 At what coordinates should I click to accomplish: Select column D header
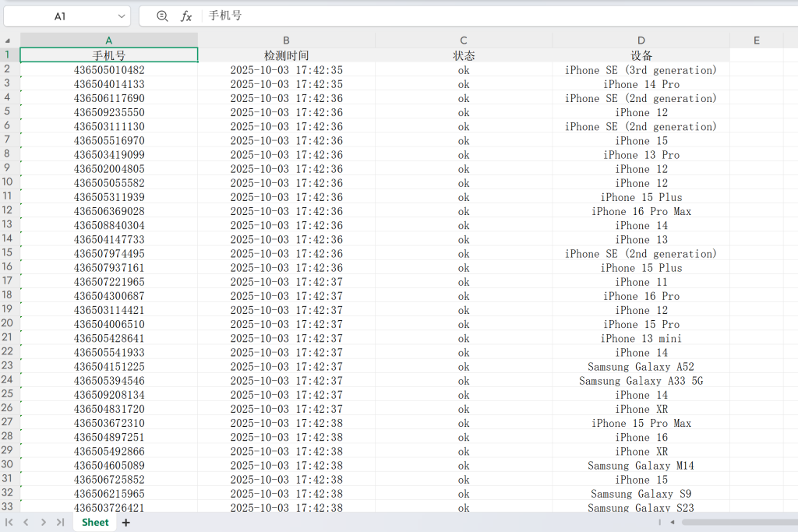click(641, 41)
